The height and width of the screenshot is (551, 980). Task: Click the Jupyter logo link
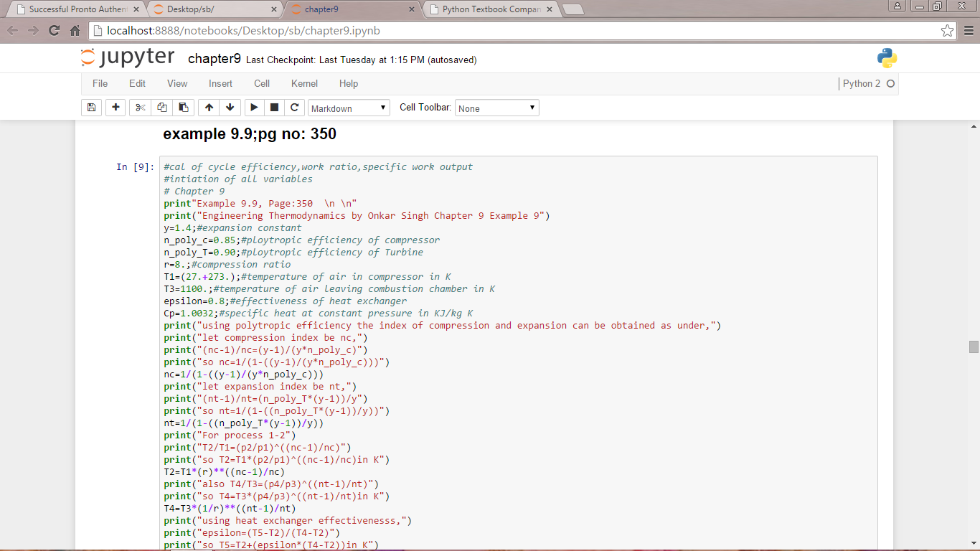[x=128, y=58]
